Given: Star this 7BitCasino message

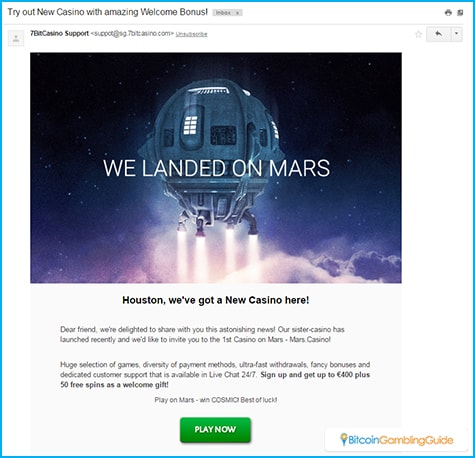Looking at the screenshot, I should (x=418, y=34).
